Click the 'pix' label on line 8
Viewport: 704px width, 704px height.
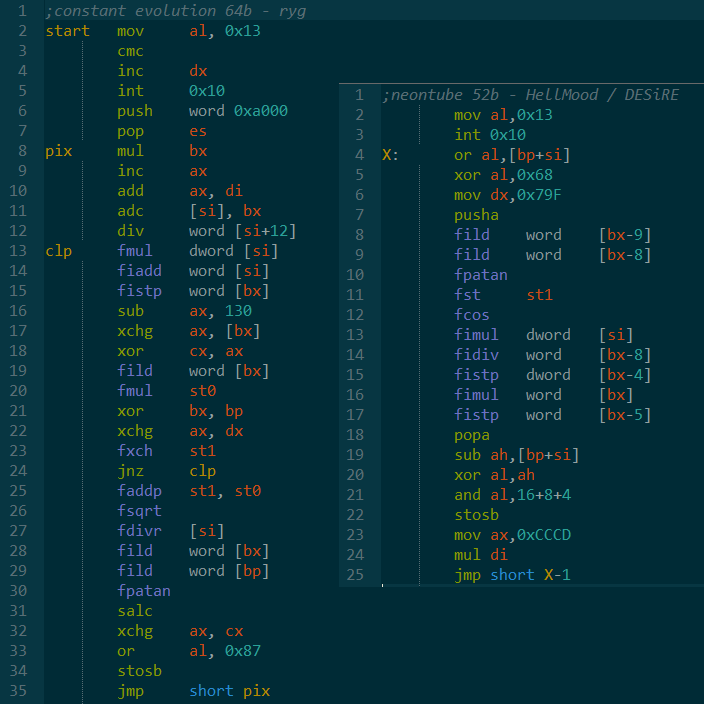[58, 151]
